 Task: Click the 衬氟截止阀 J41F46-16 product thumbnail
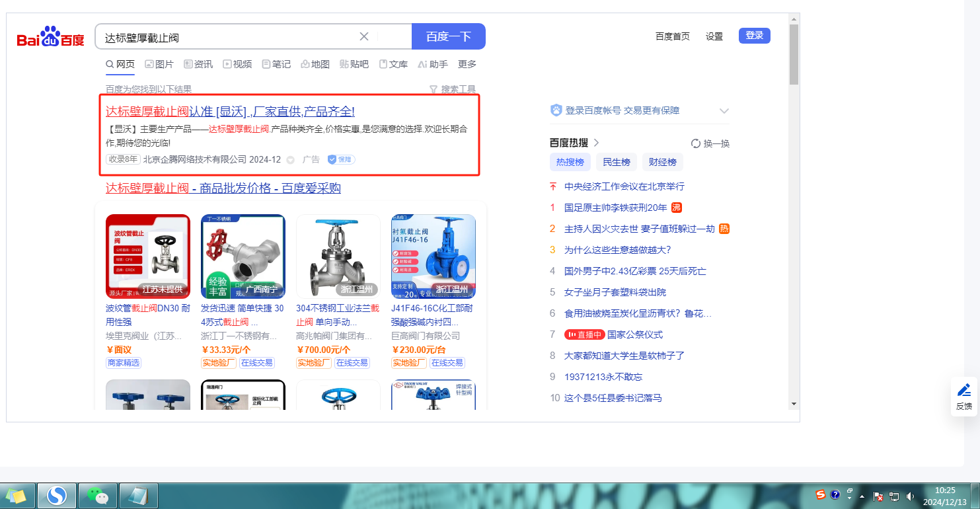(433, 256)
